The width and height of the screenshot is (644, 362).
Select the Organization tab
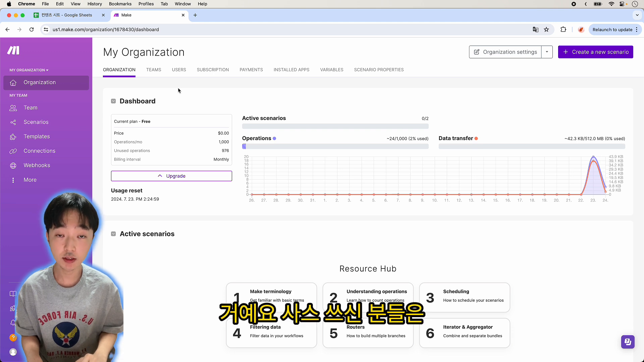pyautogui.click(x=119, y=70)
